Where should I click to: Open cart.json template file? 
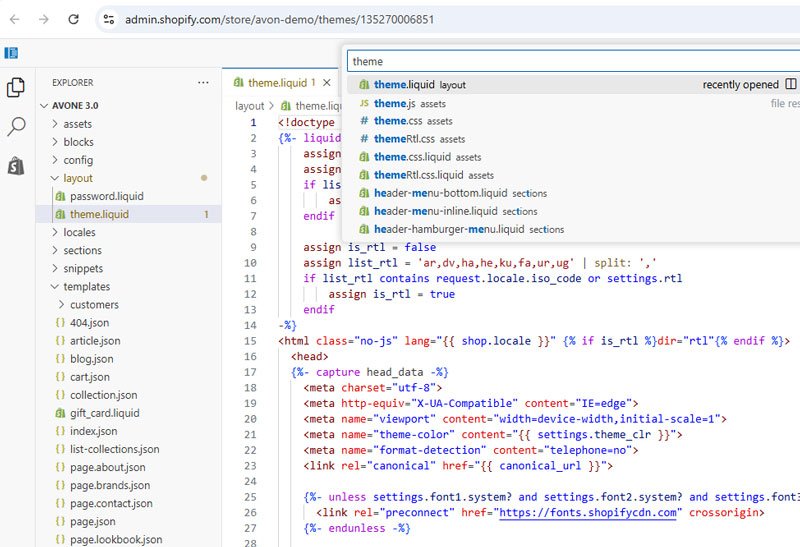point(129,377)
